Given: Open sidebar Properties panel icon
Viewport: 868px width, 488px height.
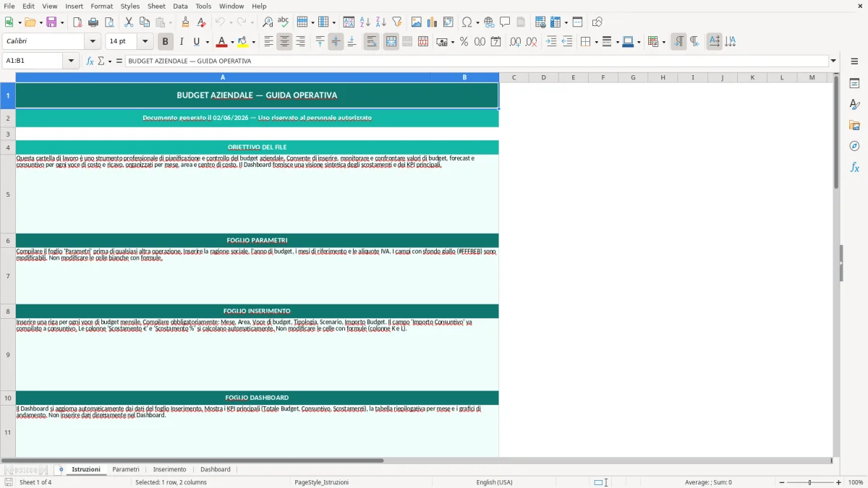Looking at the screenshot, I should (x=854, y=83).
